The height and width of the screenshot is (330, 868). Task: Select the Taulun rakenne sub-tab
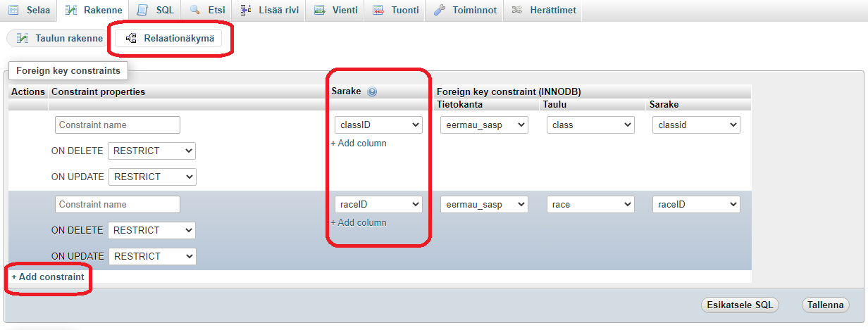[60, 38]
